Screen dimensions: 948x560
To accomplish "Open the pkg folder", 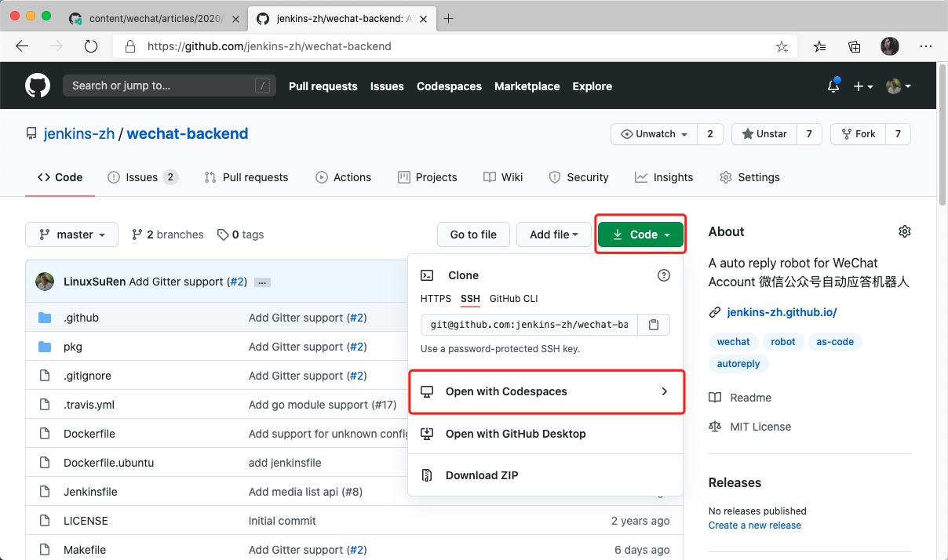I will tap(73, 347).
